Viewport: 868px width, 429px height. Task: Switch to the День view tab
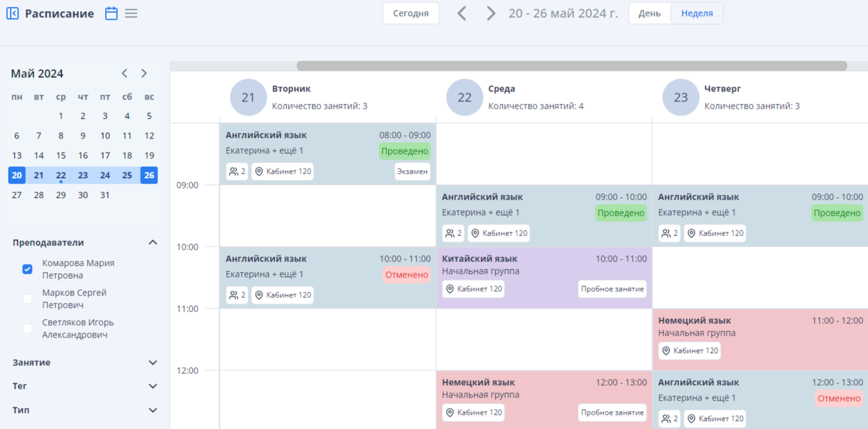coord(649,12)
